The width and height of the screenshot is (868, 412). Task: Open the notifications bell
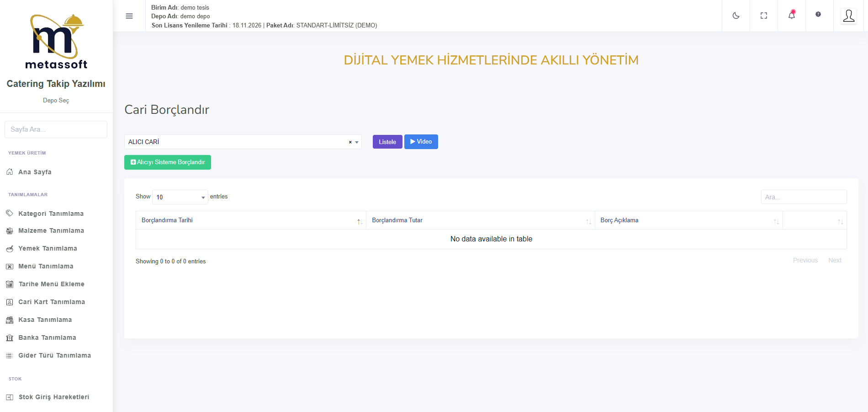791,16
